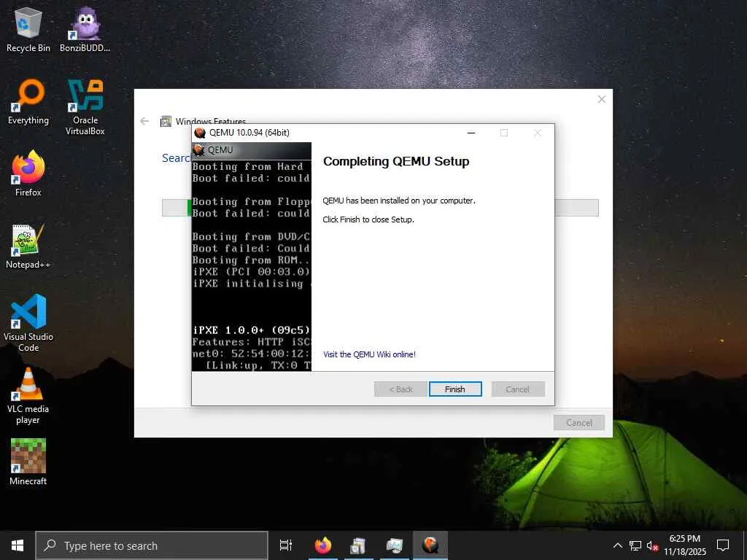The height and width of the screenshot is (560, 747).
Task: Select the Everything search shortcut
Action: (28, 102)
